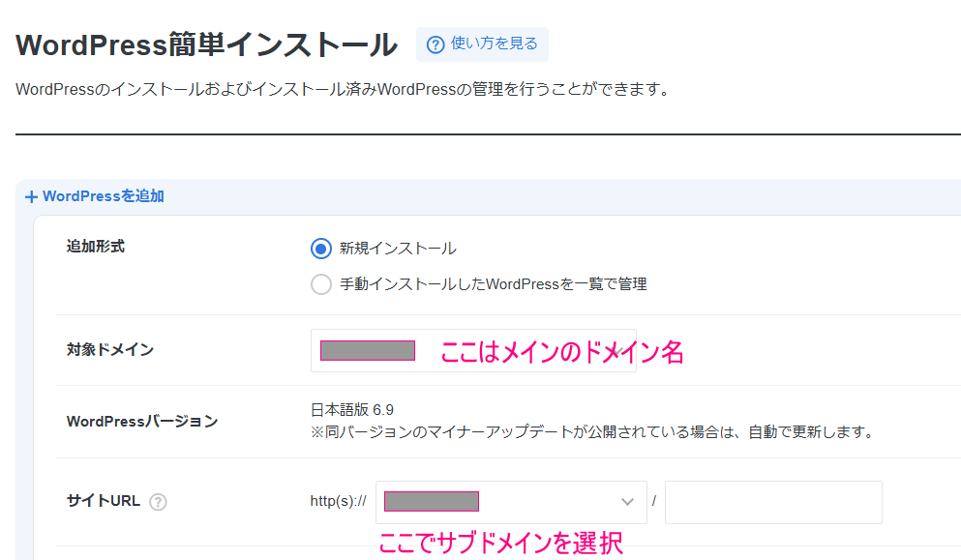Choose the 手動インストールしたWordPress radio button
961x560 pixels.
tap(321, 284)
